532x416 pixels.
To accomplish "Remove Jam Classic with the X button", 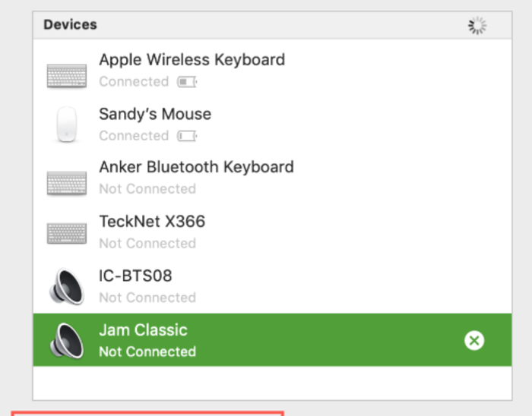I will point(474,340).
